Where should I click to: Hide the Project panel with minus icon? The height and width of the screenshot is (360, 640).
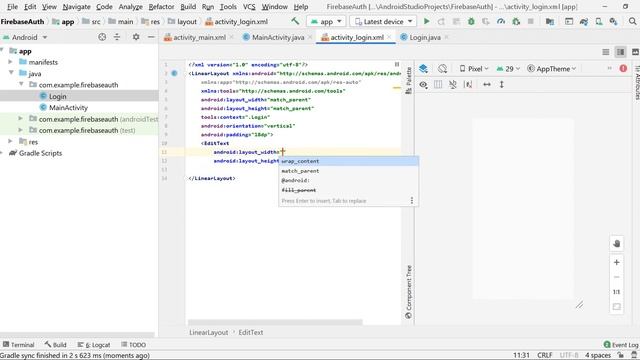(x=151, y=37)
